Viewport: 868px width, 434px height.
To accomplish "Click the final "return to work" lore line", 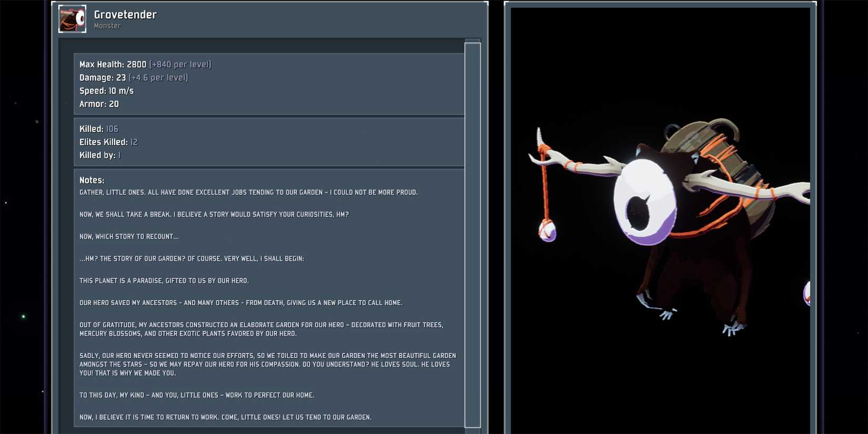I will pos(225,417).
